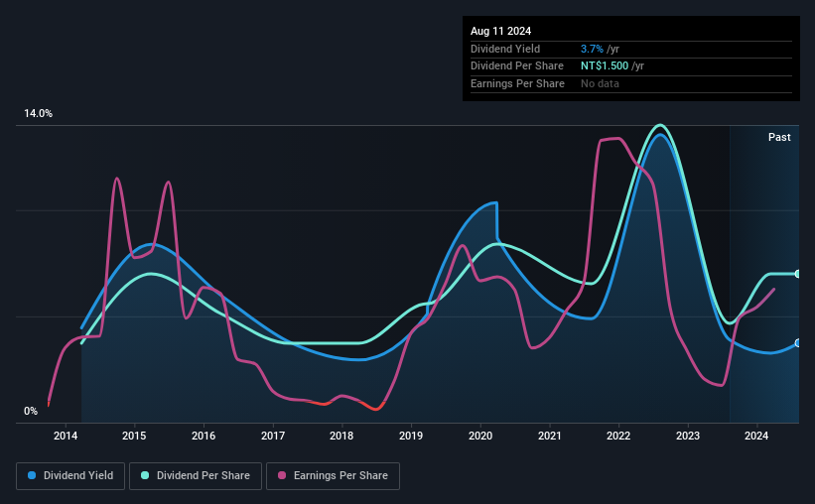Toggle the Earnings Per Share legend button
Image resolution: width=815 pixels, height=504 pixels.
coord(333,476)
